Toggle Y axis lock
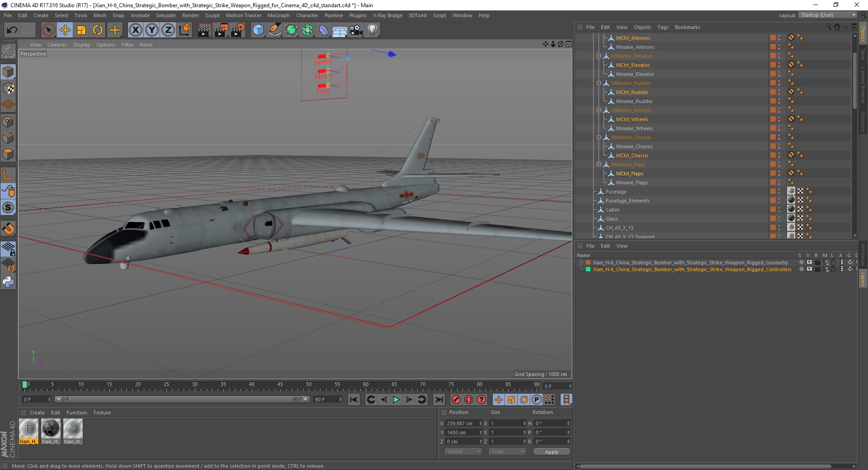868x470 pixels. pos(152,30)
